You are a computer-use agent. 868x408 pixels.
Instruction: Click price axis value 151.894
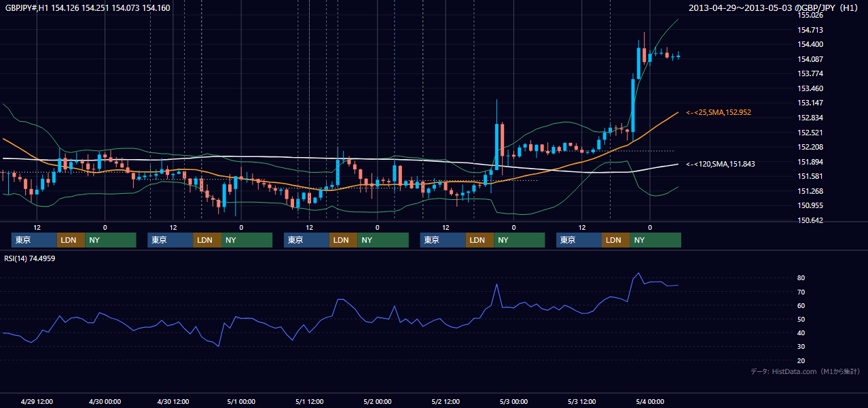tap(810, 162)
